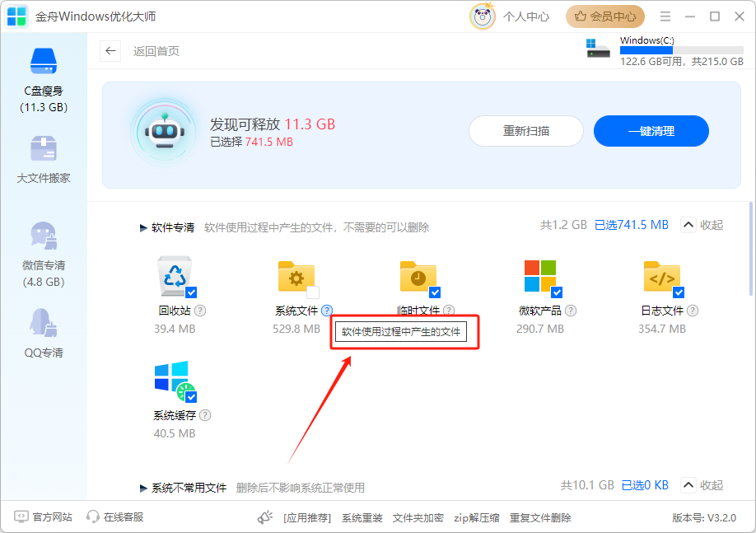Click the 回收站 recycle bin icon
The image size is (756, 533).
pyautogui.click(x=175, y=275)
